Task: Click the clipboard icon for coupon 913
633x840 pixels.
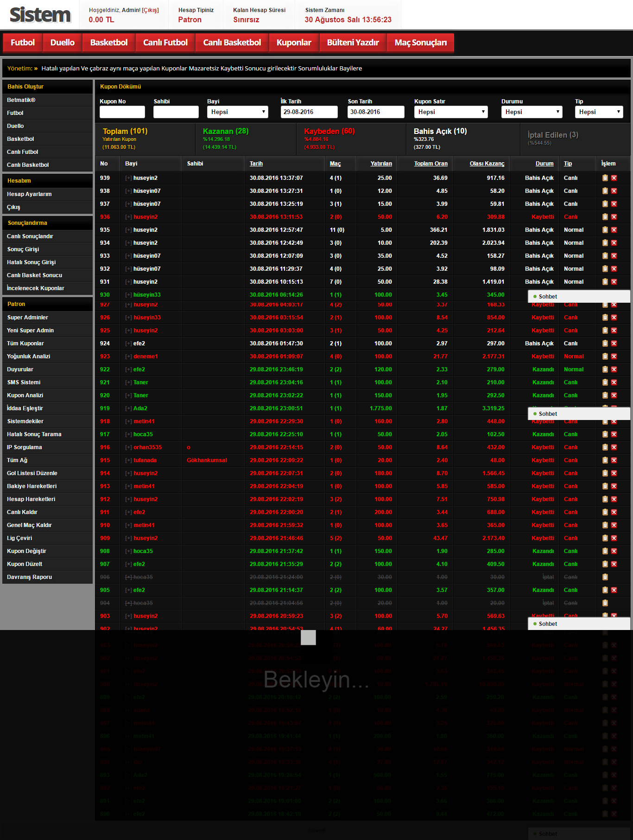Action: [605, 486]
